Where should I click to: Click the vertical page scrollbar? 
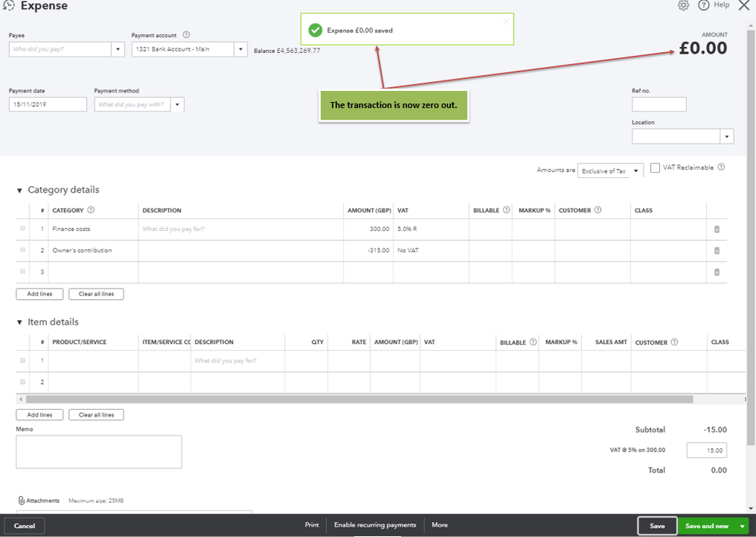pyautogui.click(x=751, y=236)
